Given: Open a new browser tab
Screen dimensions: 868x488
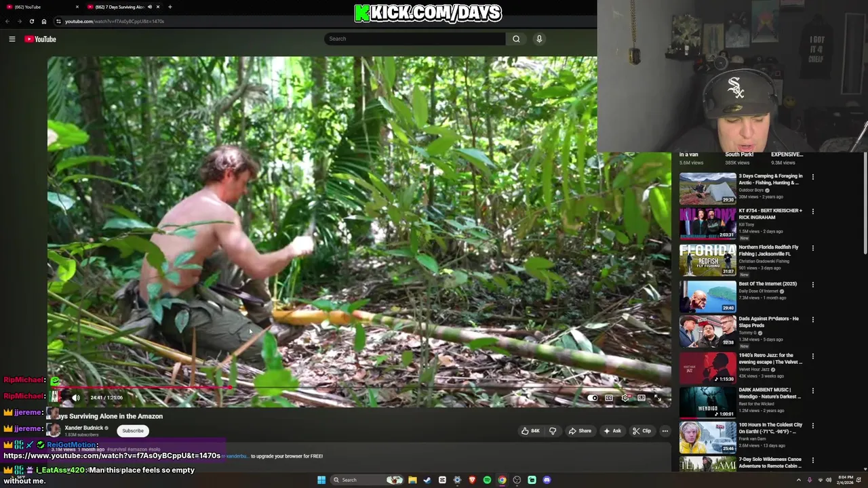Looking at the screenshot, I should tap(170, 7).
